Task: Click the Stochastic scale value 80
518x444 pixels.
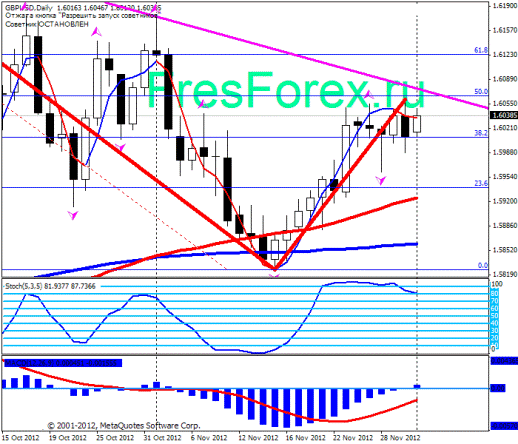Action: [x=495, y=294]
